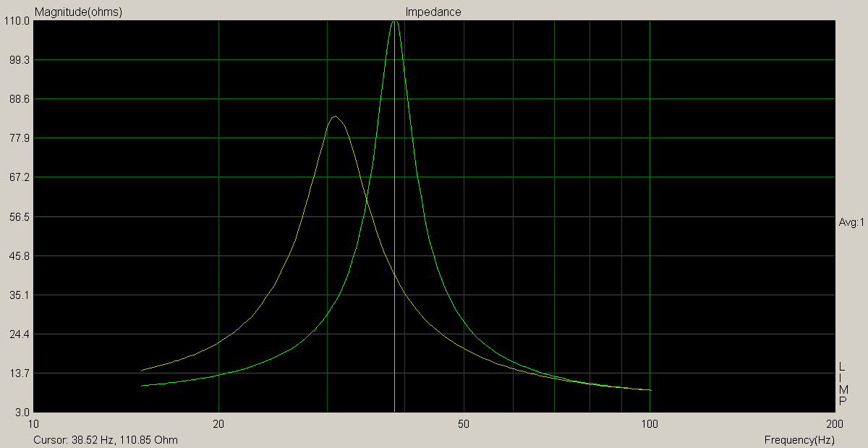Image resolution: width=868 pixels, height=448 pixels.
Task: Click the Frequency(Hz) axis label
Action: pyautogui.click(x=799, y=440)
